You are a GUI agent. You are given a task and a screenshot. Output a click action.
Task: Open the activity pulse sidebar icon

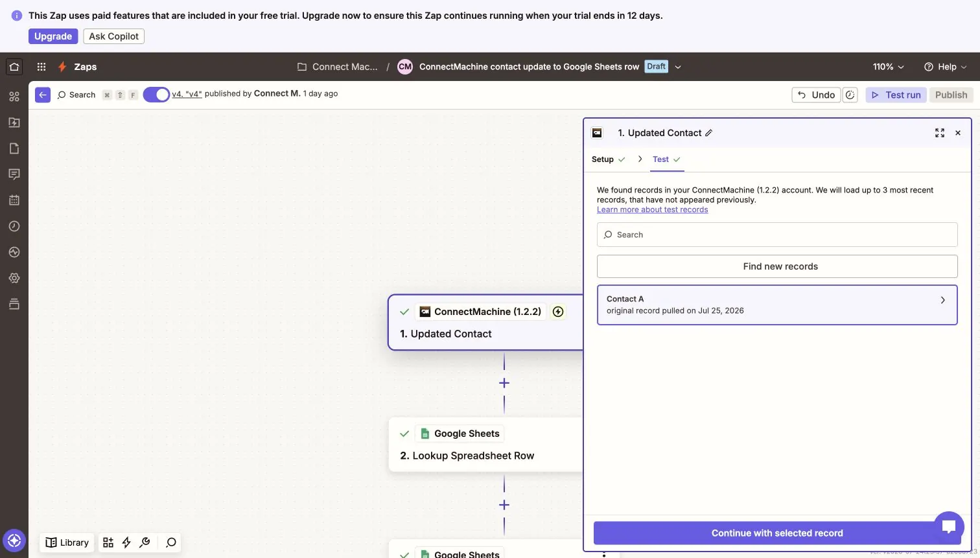pyautogui.click(x=14, y=252)
